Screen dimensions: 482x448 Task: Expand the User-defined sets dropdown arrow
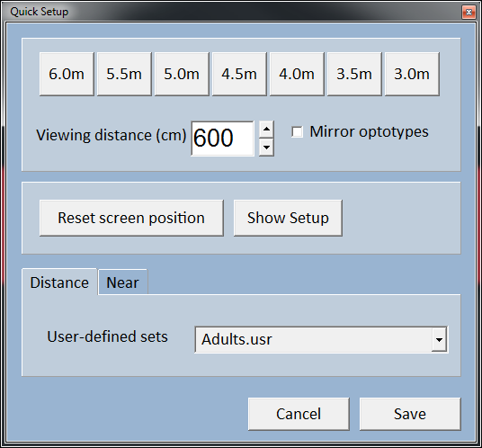(439, 339)
